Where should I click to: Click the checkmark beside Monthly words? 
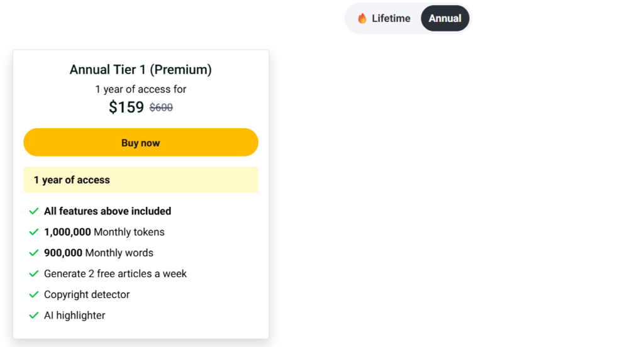click(x=34, y=253)
